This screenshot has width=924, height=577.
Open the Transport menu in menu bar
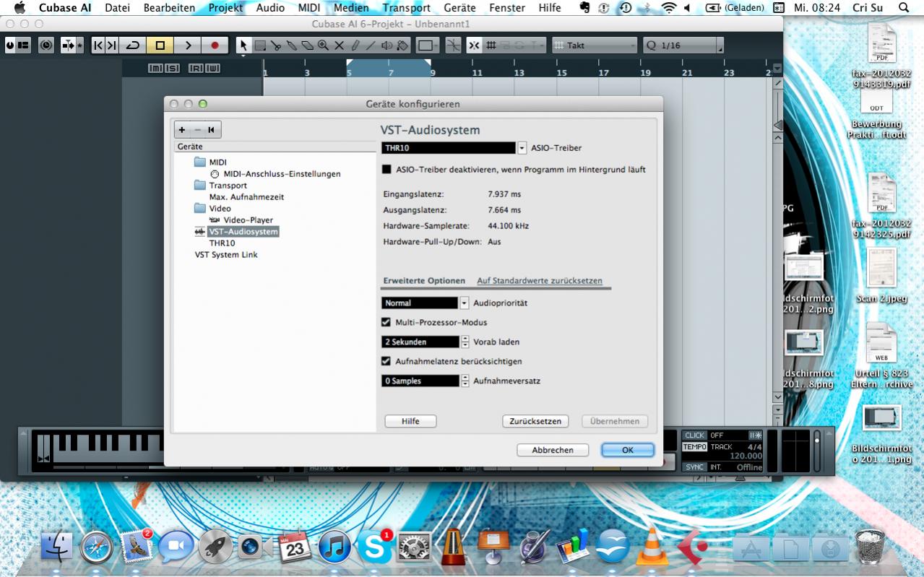coord(407,8)
